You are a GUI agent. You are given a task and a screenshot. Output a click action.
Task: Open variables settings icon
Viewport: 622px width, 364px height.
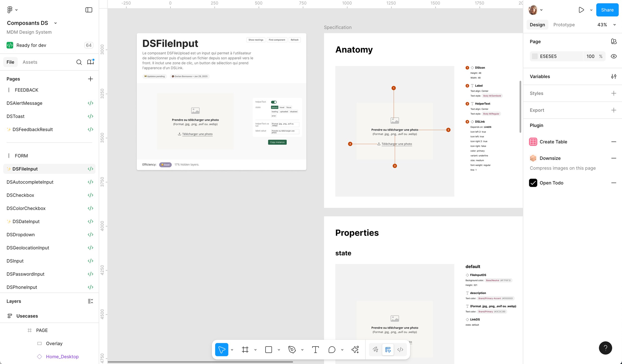(614, 77)
